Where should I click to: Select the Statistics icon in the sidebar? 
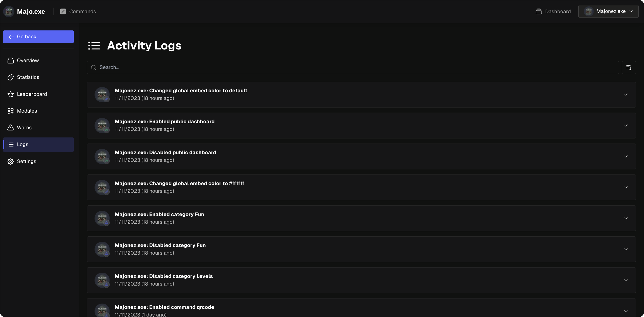(10, 77)
